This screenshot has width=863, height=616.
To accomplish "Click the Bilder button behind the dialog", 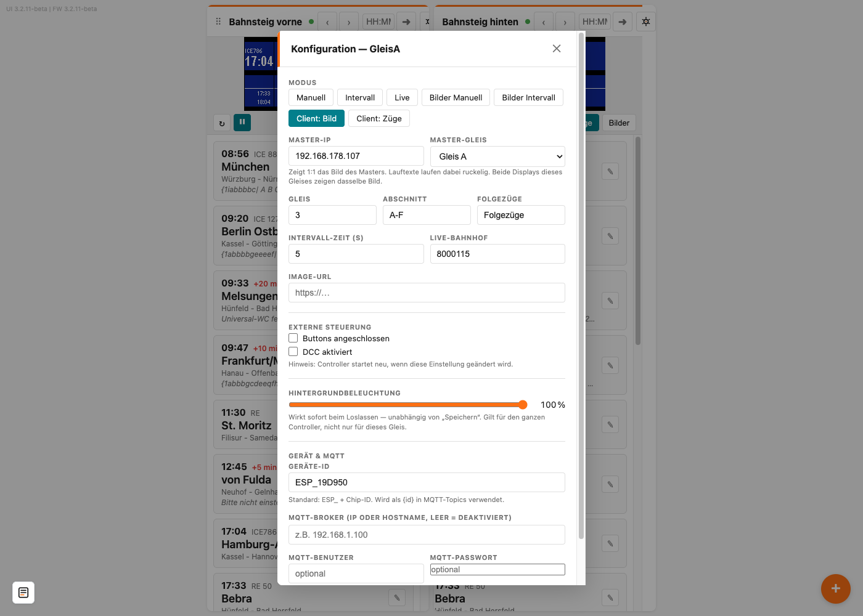I will (620, 123).
